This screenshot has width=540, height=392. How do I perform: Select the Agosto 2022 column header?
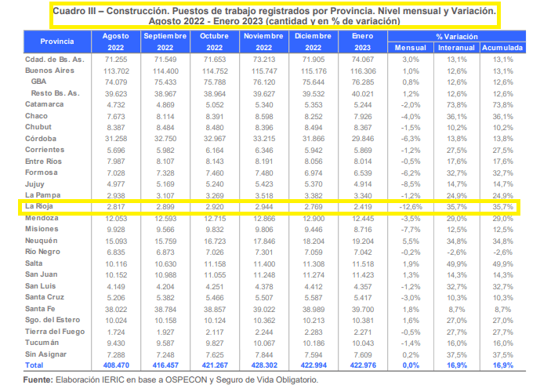(x=116, y=42)
